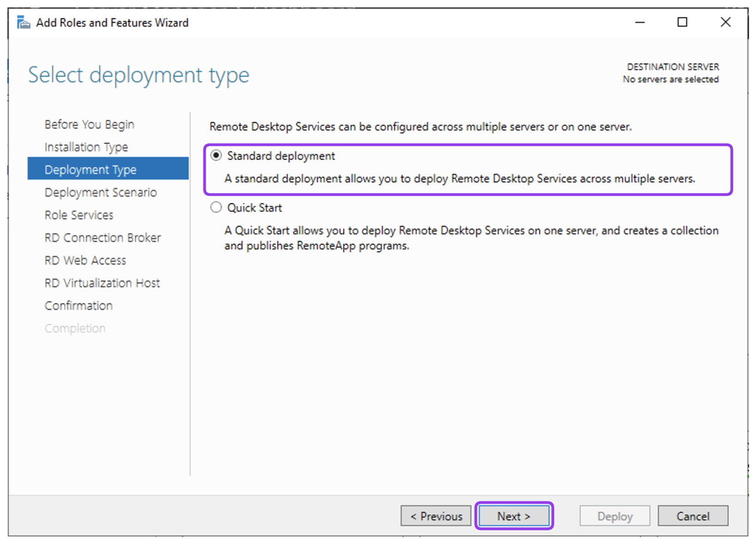756x548 pixels.
Task: Go to Before You Begin step
Action: (x=89, y=124)
